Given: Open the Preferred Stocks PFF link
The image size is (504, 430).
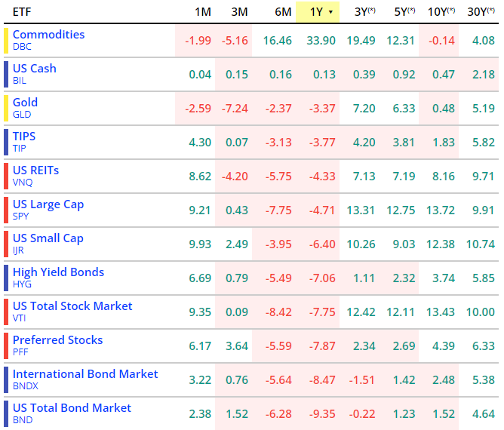Looking at the screenshot, I should (x=57, y=340).
